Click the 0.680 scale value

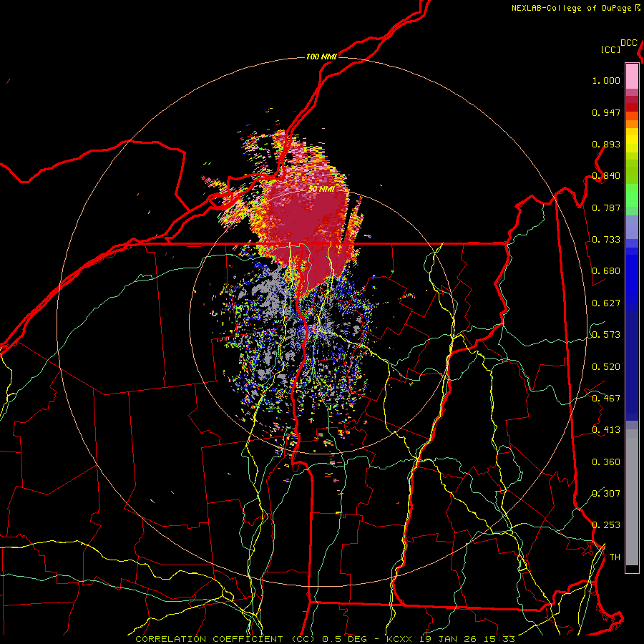tap(606, 271)
